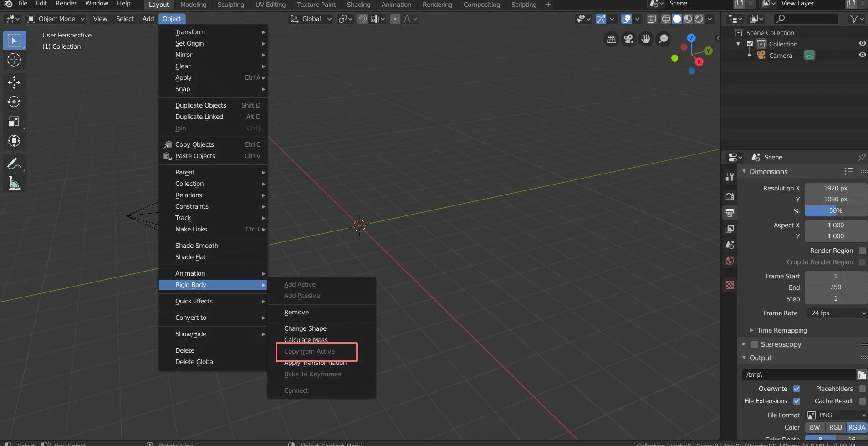
Task: Switch to Shading workspace tab
Action: click(358, 5)
